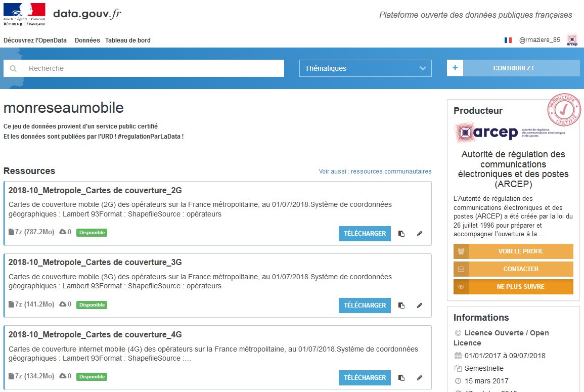584x392 pixels.
Task: Download the 2G coverage maps file
Action: [x=365, y=234]
